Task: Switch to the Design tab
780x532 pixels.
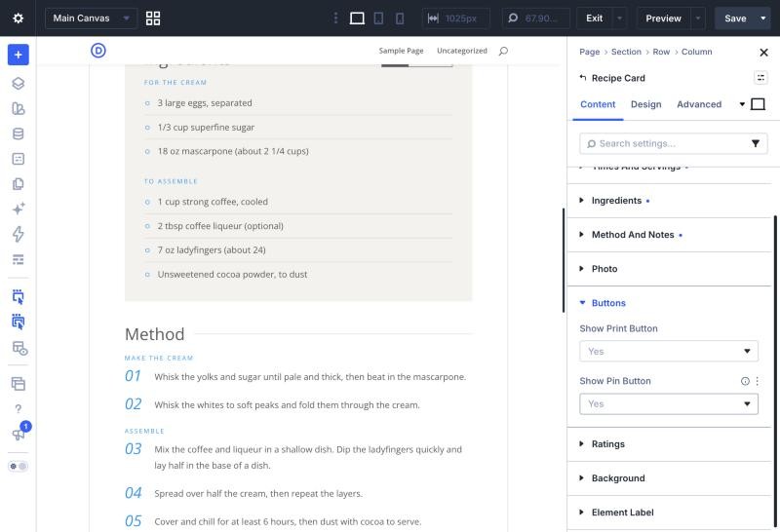Action: pyautogui.click(x=645, y=104)
